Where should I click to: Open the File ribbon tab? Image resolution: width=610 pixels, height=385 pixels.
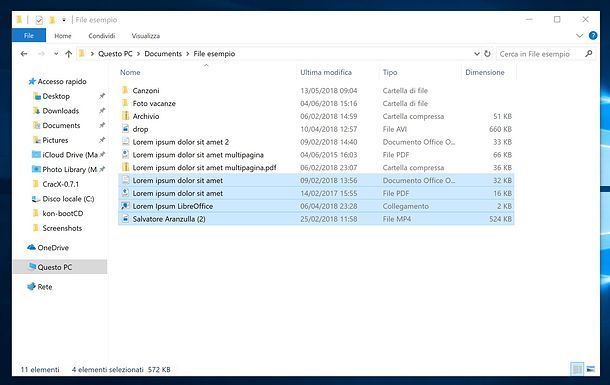point(29,36)
